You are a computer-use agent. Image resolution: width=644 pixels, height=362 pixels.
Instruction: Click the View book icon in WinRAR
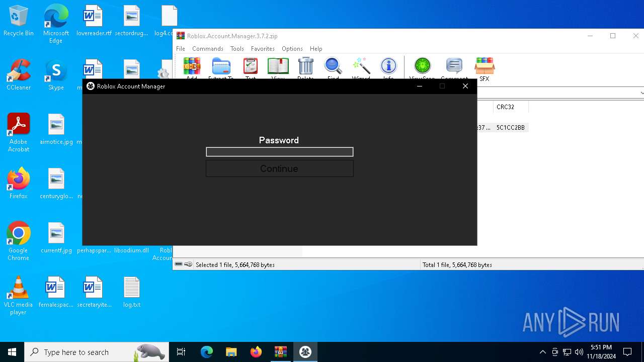[x=278, y=66]
